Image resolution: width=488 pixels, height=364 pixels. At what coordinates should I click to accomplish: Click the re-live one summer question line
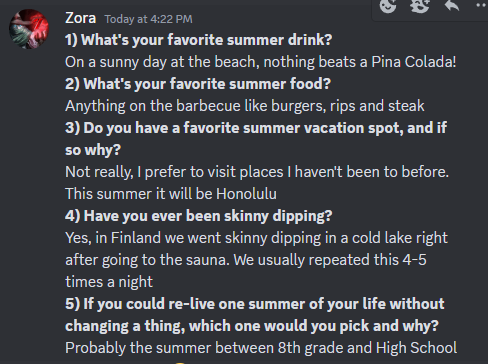255,304
